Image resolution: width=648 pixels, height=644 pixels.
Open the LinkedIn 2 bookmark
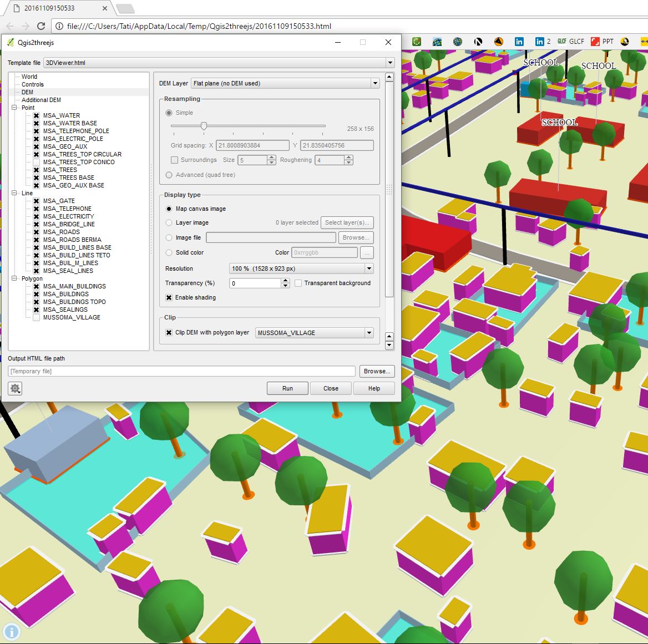543,41
